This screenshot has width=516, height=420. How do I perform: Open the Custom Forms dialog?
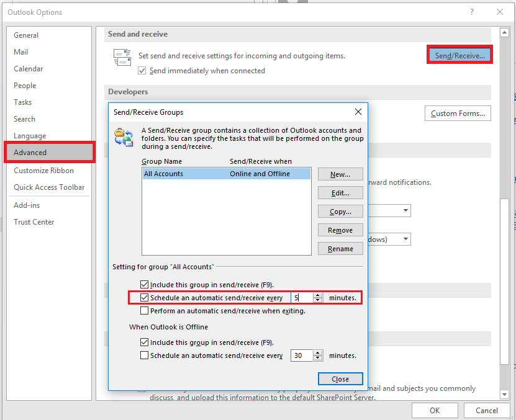(458, 113)
